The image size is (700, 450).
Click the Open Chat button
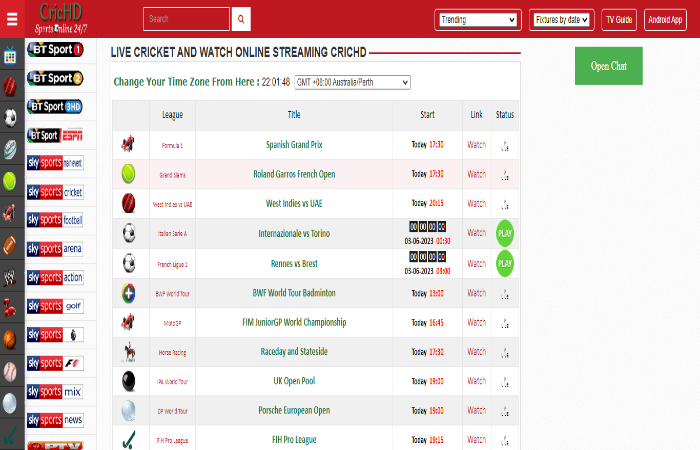pos(609,66)
